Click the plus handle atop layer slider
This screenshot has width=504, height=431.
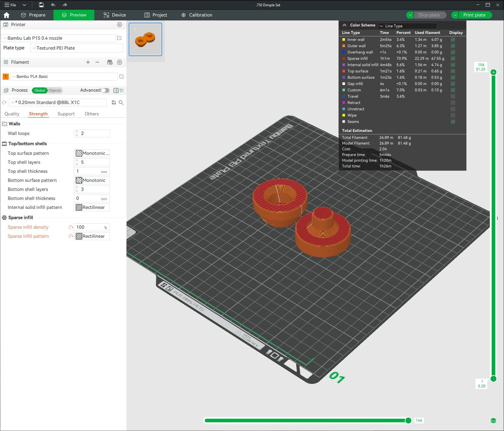(493, 72)
